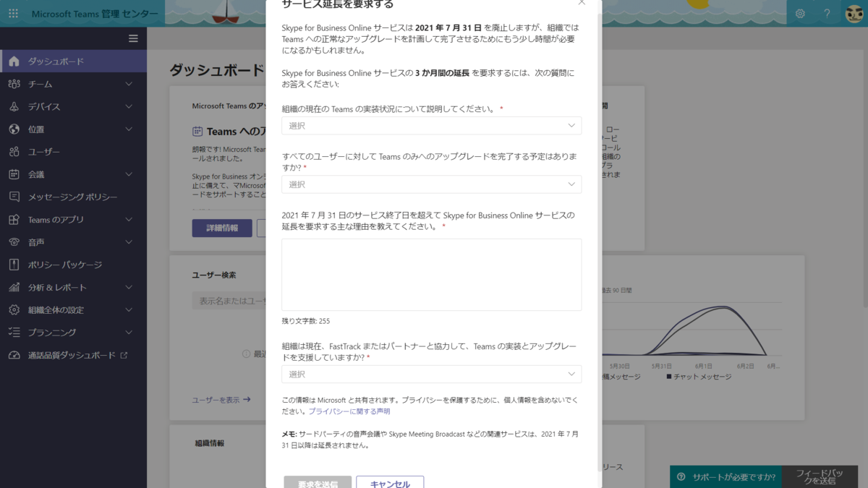Collapse the navigation via hamburger icon

133,38
